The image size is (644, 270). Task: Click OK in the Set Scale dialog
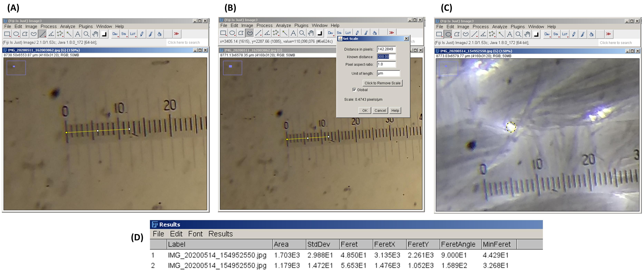point(365,110)
